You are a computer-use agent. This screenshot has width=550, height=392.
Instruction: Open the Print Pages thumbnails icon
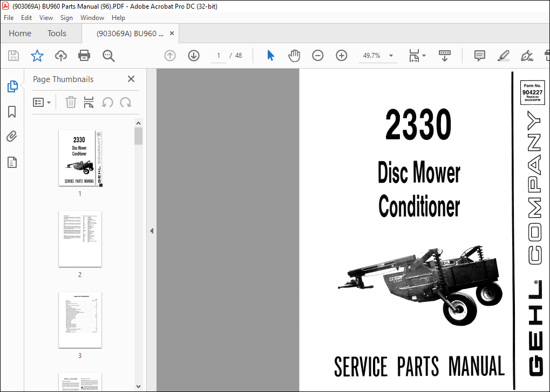[x=89, y=103]
